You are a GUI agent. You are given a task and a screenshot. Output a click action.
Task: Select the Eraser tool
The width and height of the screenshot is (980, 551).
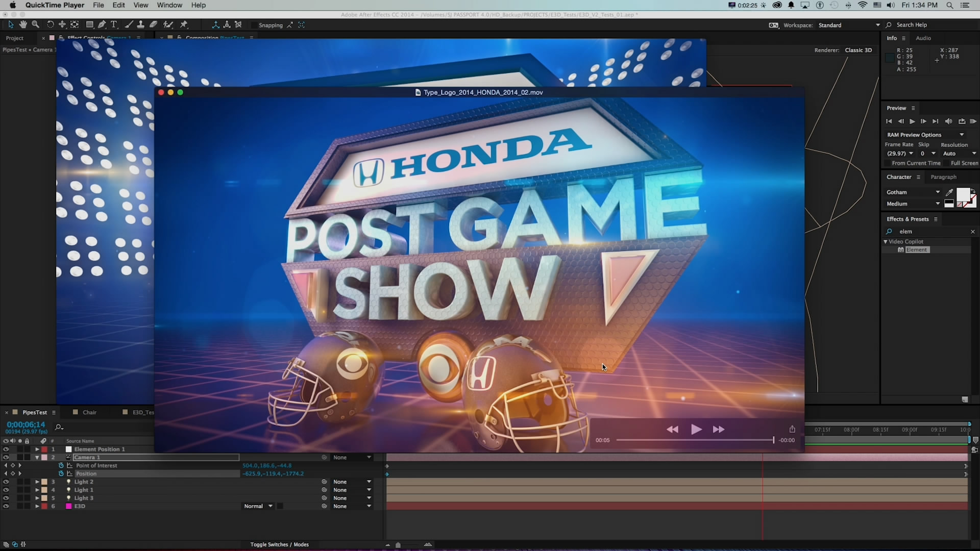point(153,24)
